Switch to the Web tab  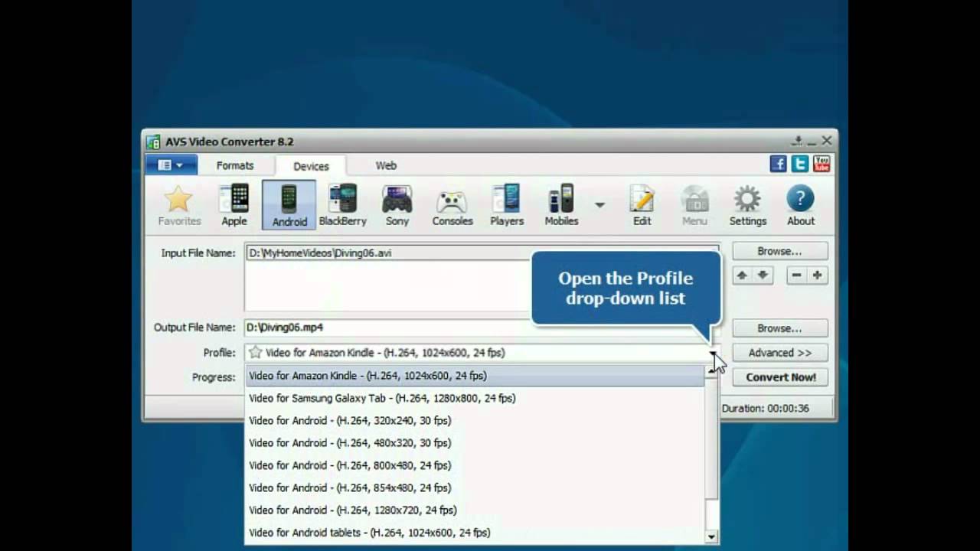click(386, 165)
